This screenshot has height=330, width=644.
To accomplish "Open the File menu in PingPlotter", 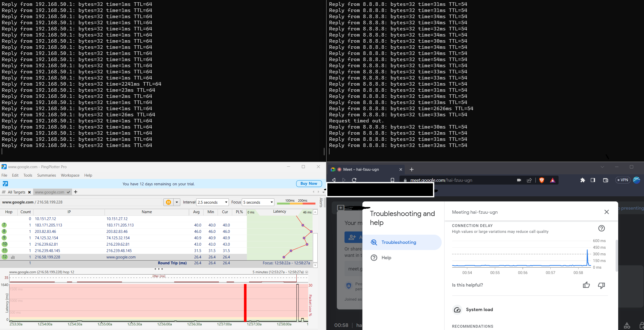I will click(x=4, y=175).
